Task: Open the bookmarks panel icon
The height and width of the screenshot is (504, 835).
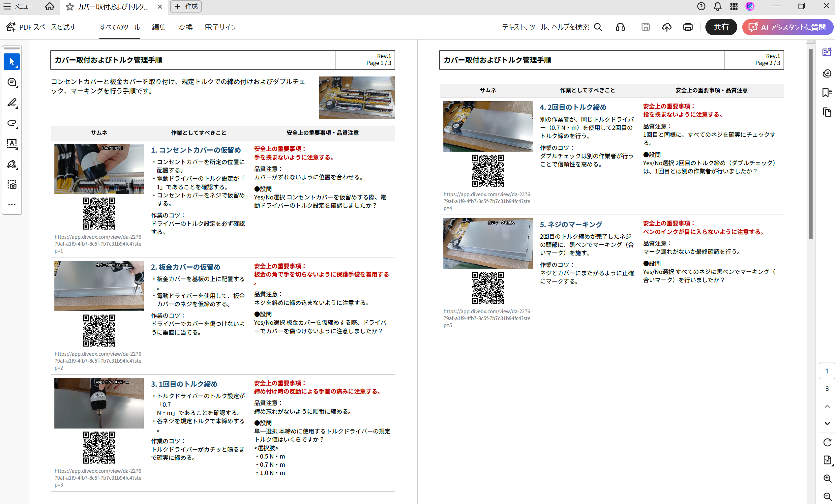Action: tap(827, 93)
